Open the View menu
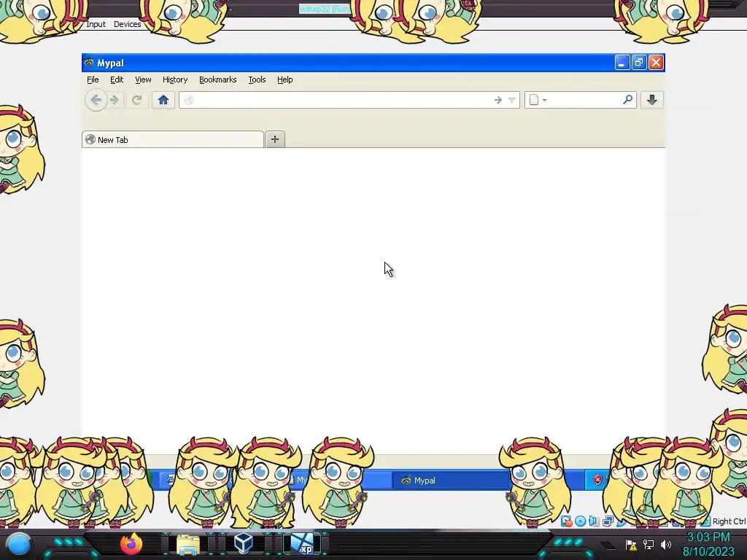 coord(143,79)
